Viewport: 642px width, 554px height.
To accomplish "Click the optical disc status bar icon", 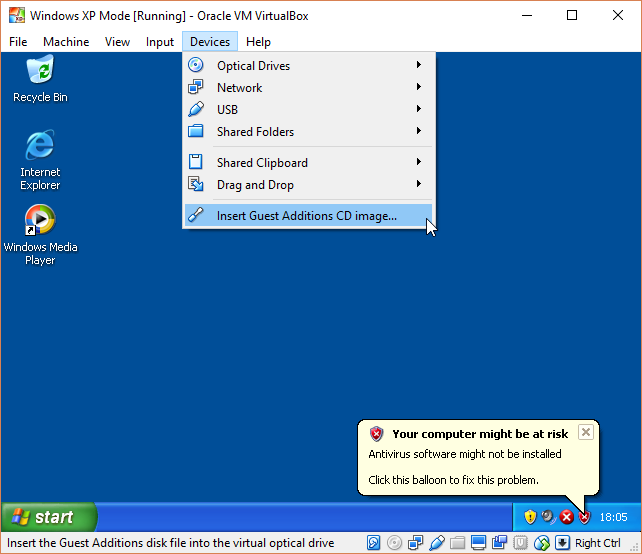I will point(394,543).
